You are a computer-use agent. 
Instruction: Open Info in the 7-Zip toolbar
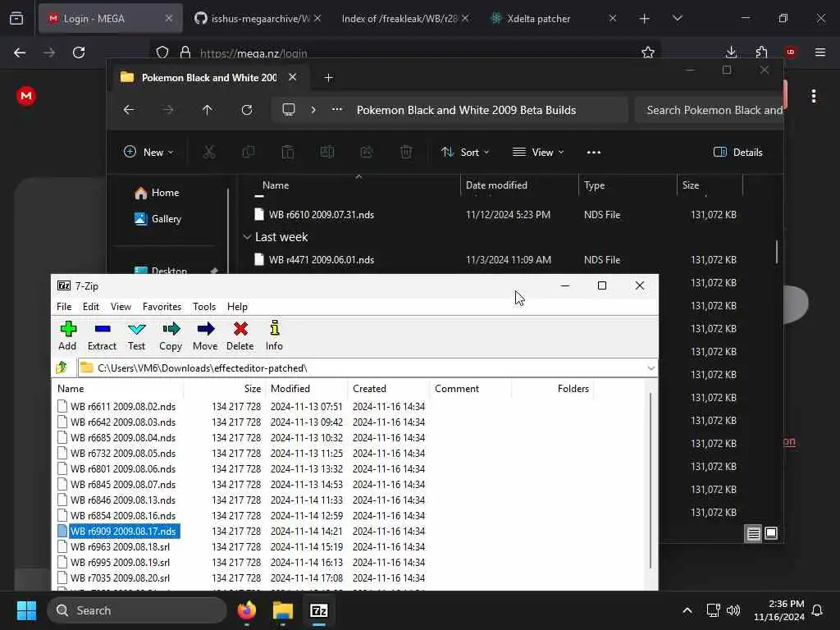click(x=274, y=336)
